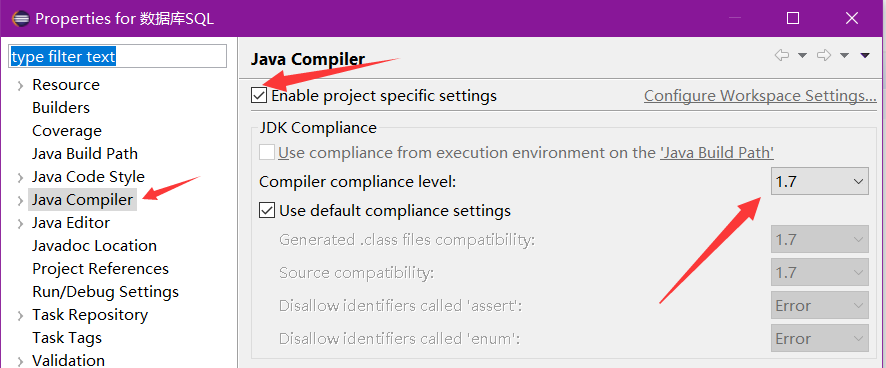
Task: Uncheck Use default compliance settings
Action: 267,211
